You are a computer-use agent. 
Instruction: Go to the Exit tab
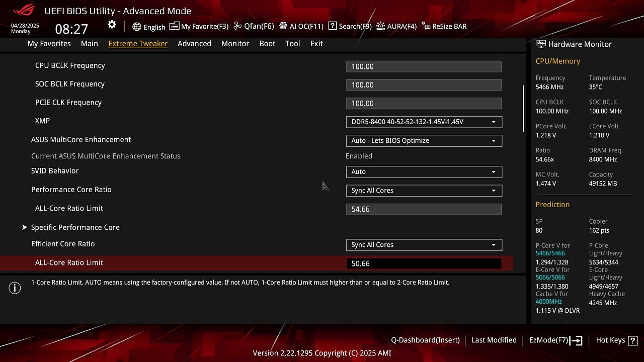[316, 44]
